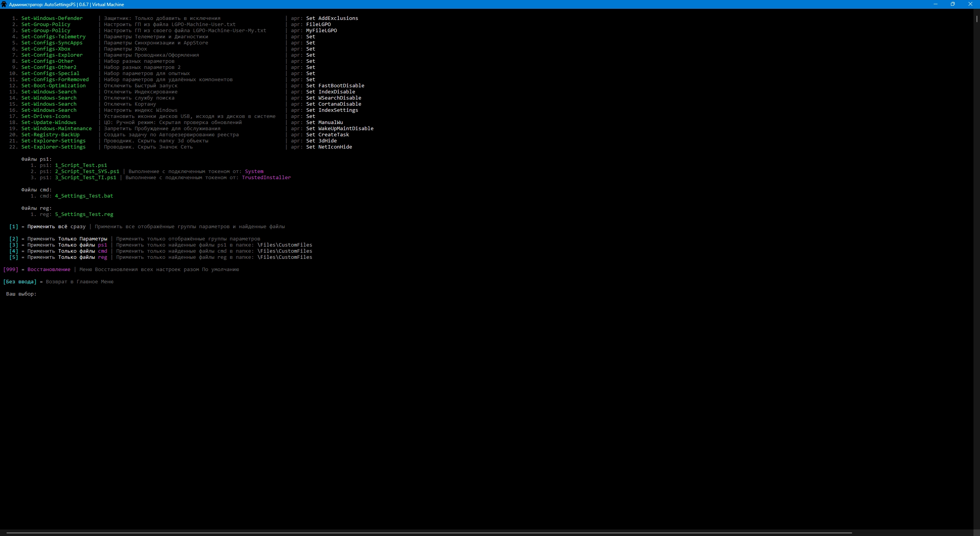Click Set-Windows-Search on row 15
The image size is (980, 536).
pyautogui.click(x=49, y=104)
